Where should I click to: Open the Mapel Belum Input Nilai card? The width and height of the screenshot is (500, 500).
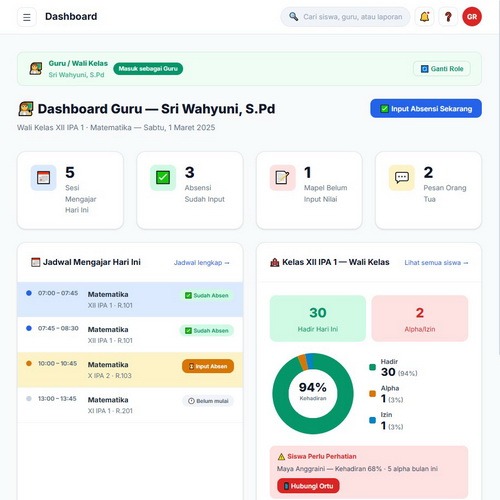pos(309,190)
